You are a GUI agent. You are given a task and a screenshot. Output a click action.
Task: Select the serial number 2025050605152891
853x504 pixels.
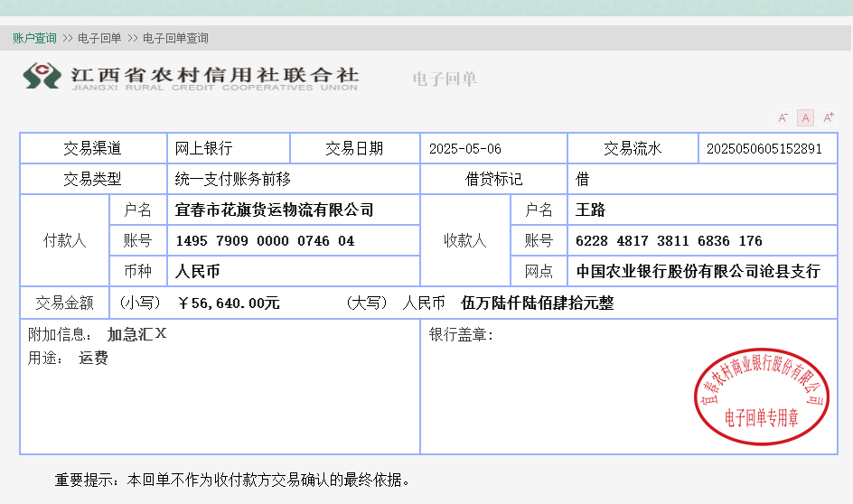764,148
